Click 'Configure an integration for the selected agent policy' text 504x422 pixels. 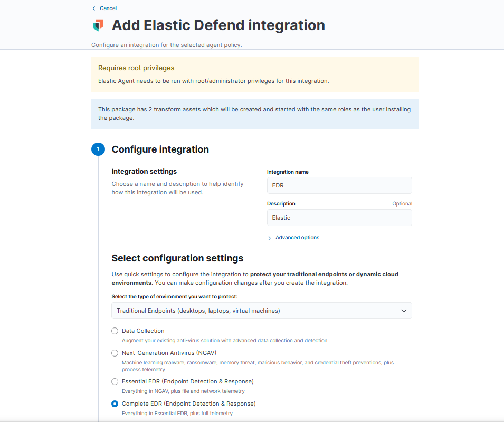(166, 45)
